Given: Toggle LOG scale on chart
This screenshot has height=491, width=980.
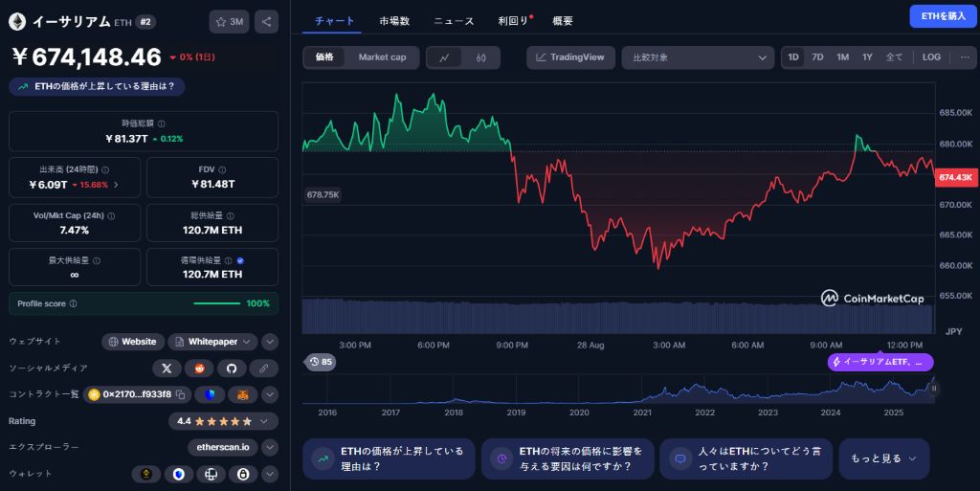Looking at the screenshot, I should point(931,57).
